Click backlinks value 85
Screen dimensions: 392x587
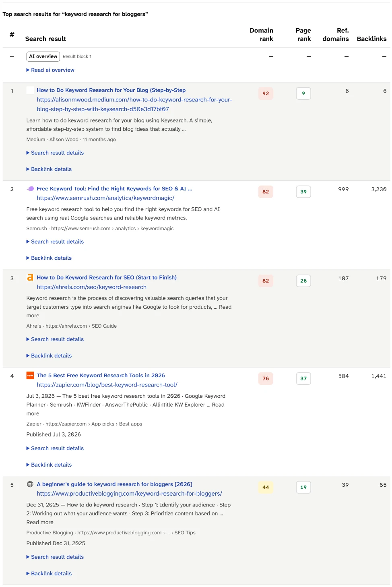coord(383,485)
